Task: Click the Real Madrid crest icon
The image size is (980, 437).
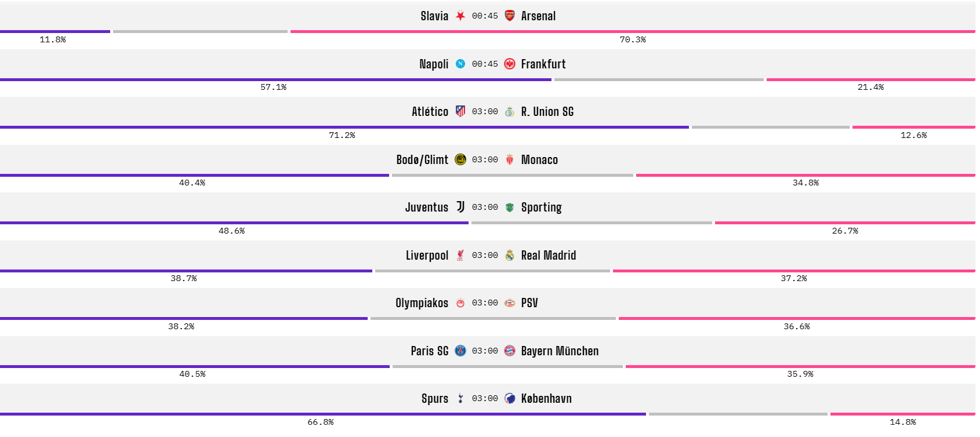Action: (x=509, y=255)
